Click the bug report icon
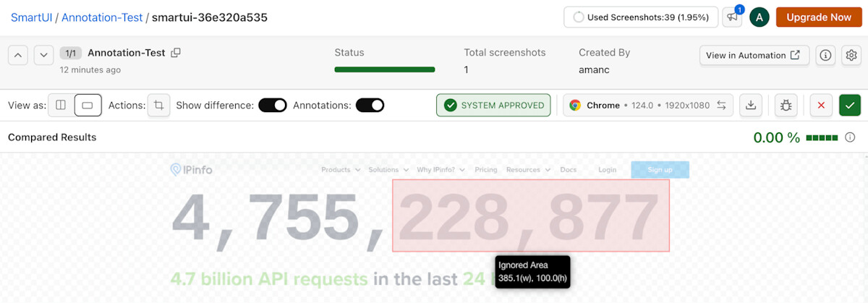 click(x=786, y=106)
